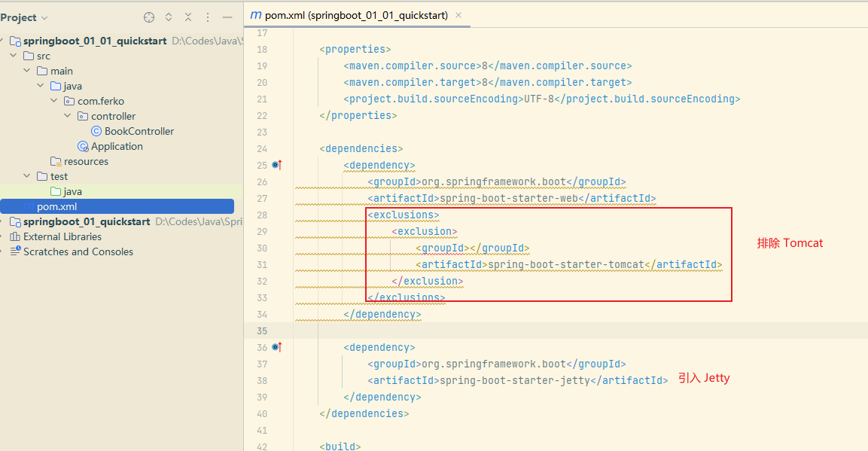Click Select Opened File target icon
The image size is (868, 451).
pos(149,17)
